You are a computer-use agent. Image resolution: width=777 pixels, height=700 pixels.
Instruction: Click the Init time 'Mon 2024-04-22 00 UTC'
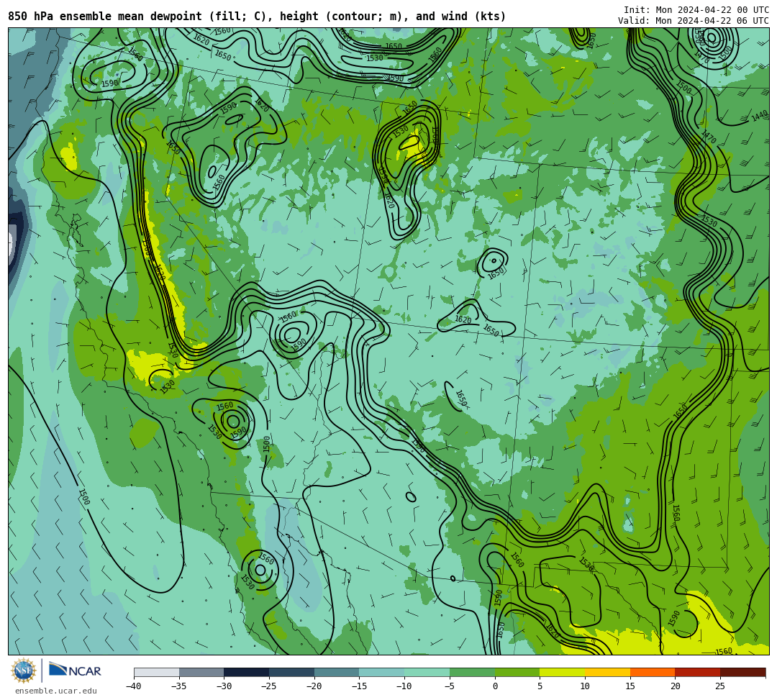coord(712,10)
